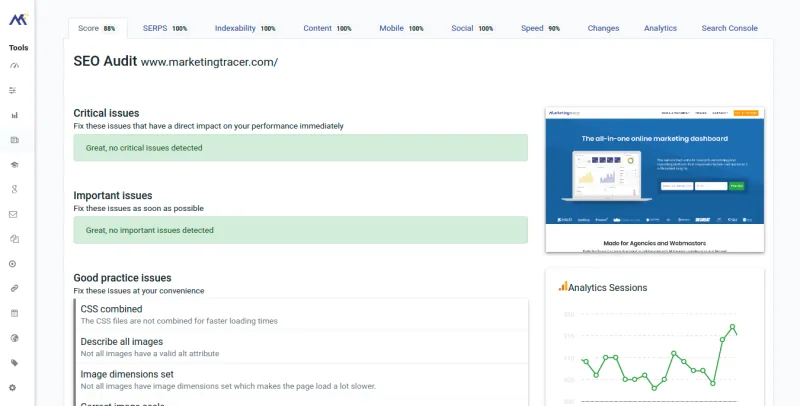Open the tag icon in the sidebar
This screenshot has width=800, height=406.
pyautogui.click(x=14, y=363)
